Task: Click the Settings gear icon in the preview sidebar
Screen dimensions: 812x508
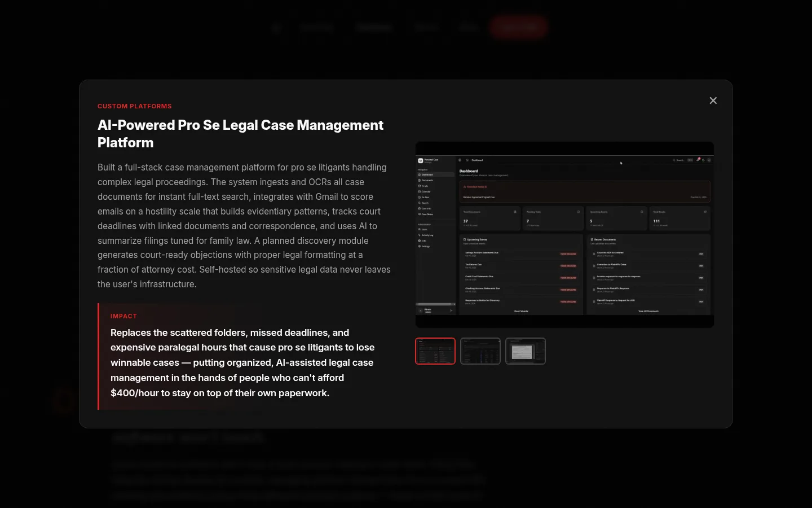Action: pyautogui.click(x=420, y=247)
